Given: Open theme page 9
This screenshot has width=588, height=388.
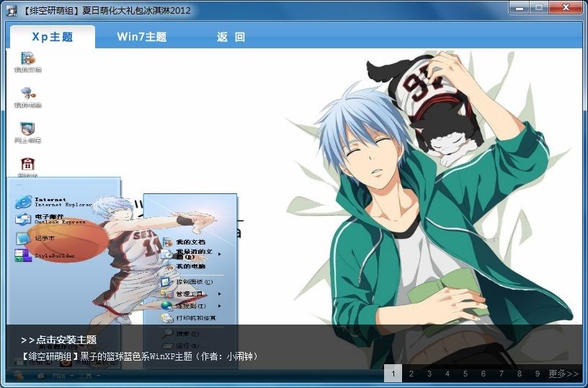Looking at the screenshot, I should (538, 374).
